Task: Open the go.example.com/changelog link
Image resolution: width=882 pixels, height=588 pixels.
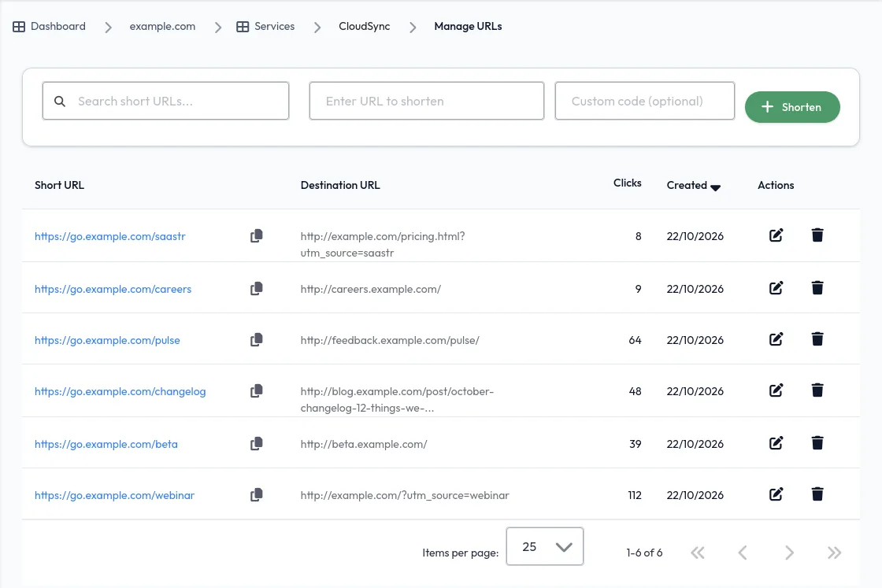Action: [x=120, y=391]
